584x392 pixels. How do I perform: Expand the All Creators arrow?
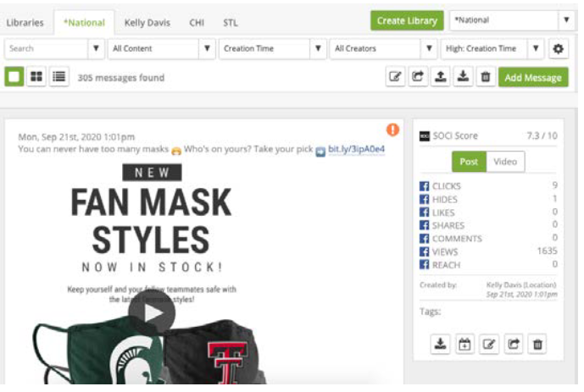coord(429,49)
